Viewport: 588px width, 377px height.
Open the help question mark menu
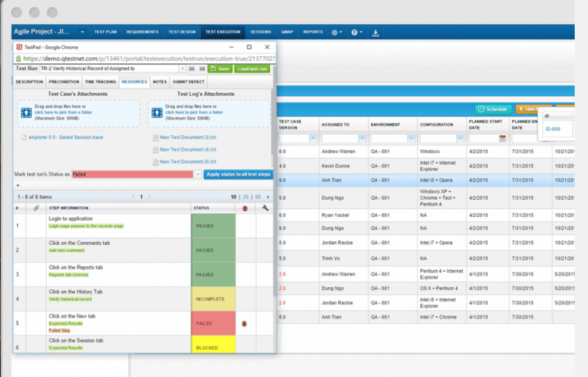coord(355,33)
